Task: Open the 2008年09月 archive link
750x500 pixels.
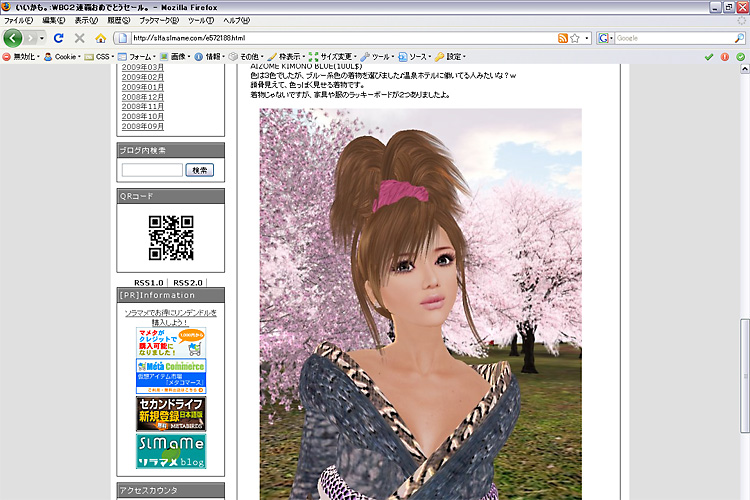Action: 143,126
